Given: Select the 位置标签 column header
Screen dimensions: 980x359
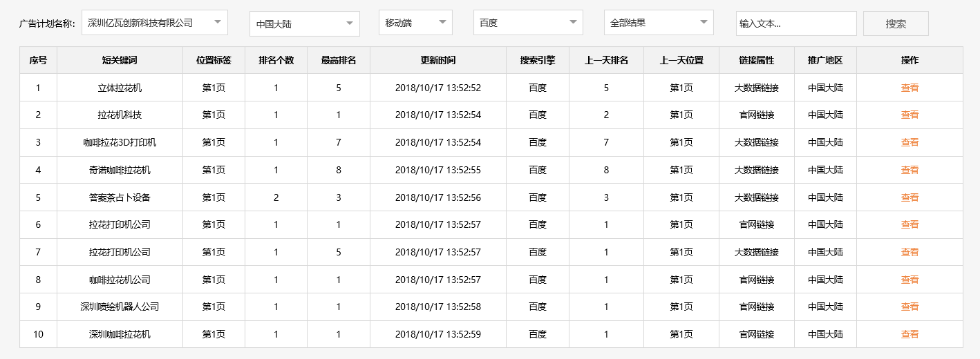Looking at the screenshot, I should [x=214, y=60].
